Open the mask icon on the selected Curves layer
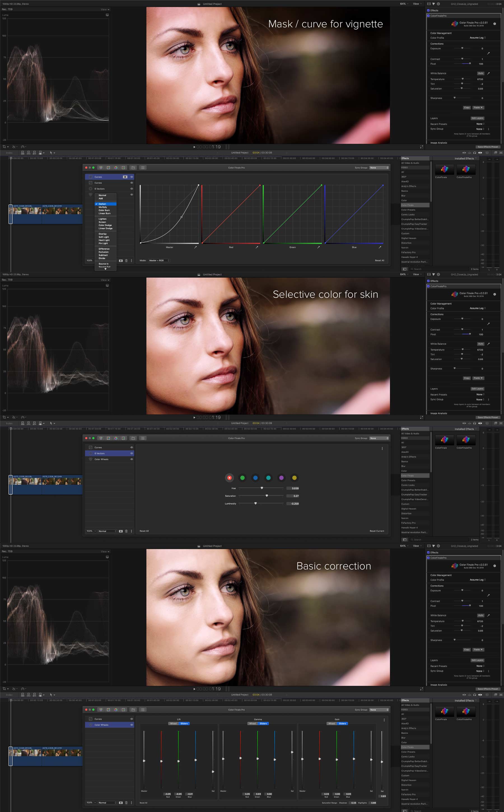This screenshot has width=504, height=812. (x=125, y=177)
